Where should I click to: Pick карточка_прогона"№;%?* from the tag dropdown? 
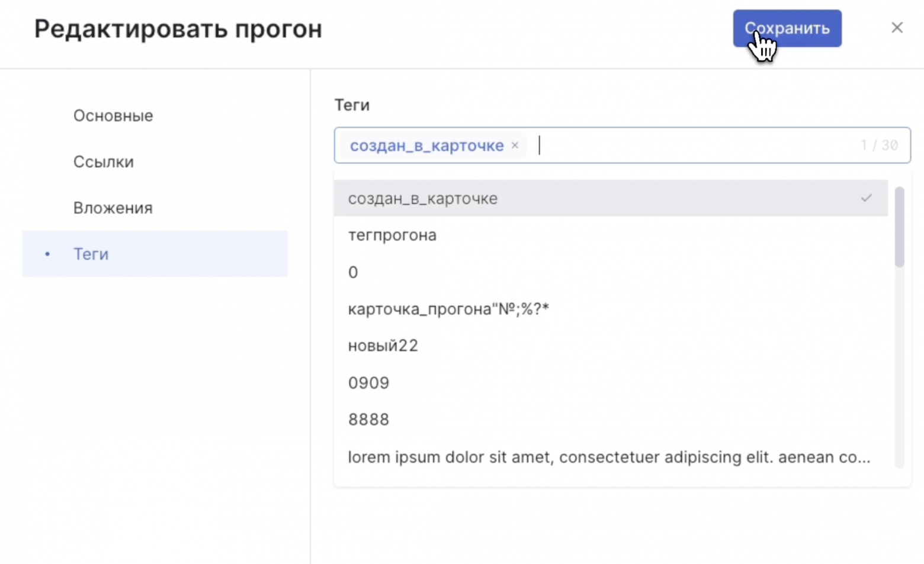[448, 308]
